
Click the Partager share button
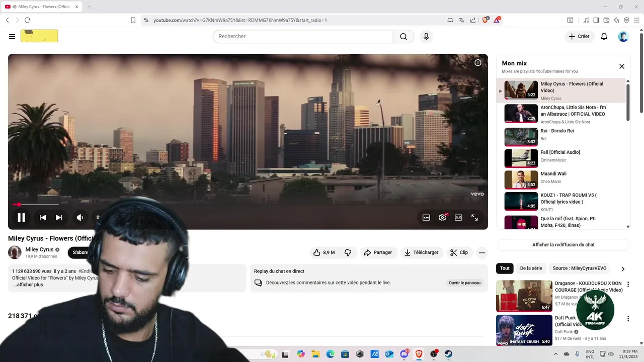(378, 252)
